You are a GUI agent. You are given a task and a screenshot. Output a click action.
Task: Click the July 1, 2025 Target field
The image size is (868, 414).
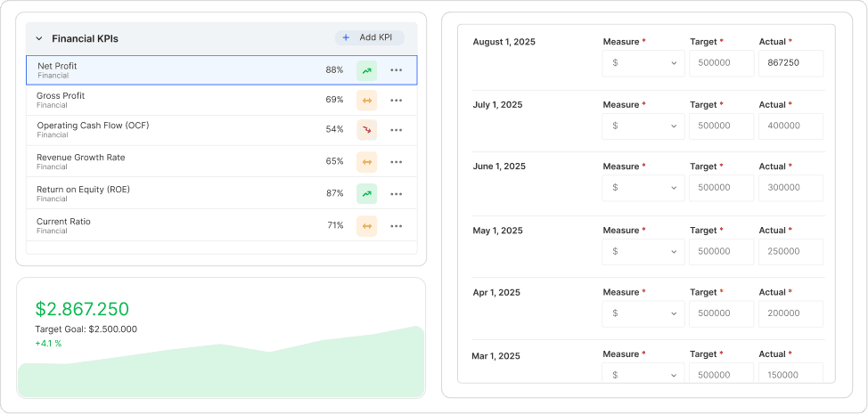click(x=721, y=126)
